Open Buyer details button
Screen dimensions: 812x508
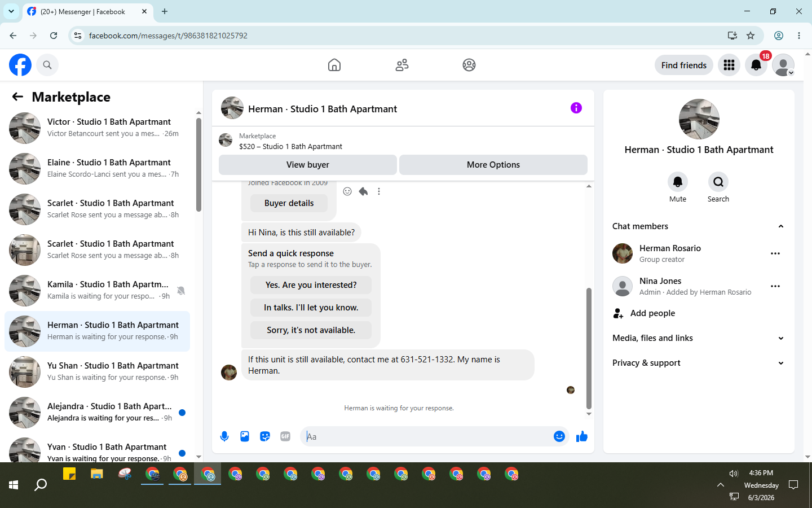click(x=289, y=203)
